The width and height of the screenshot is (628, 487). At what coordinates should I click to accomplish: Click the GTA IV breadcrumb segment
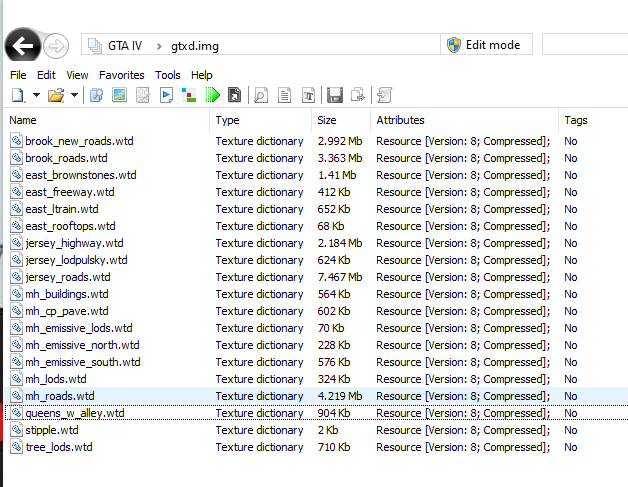click(x=125, y=46)
